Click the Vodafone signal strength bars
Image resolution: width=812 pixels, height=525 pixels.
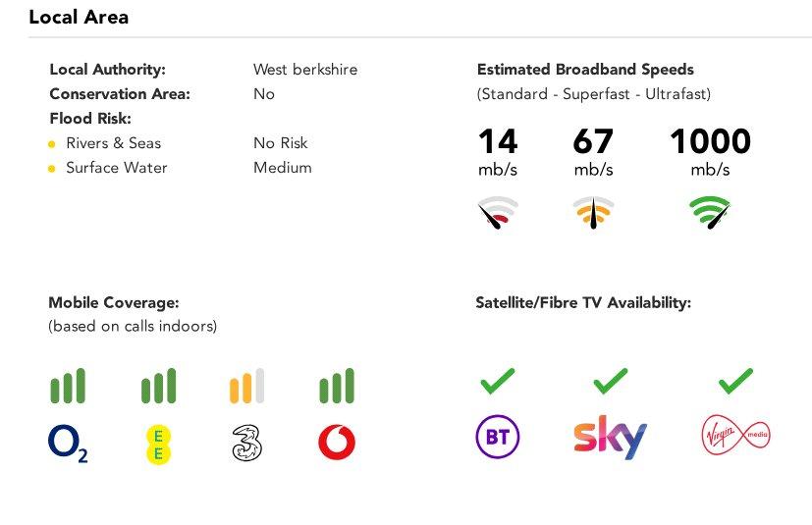[x=337, y=386]
